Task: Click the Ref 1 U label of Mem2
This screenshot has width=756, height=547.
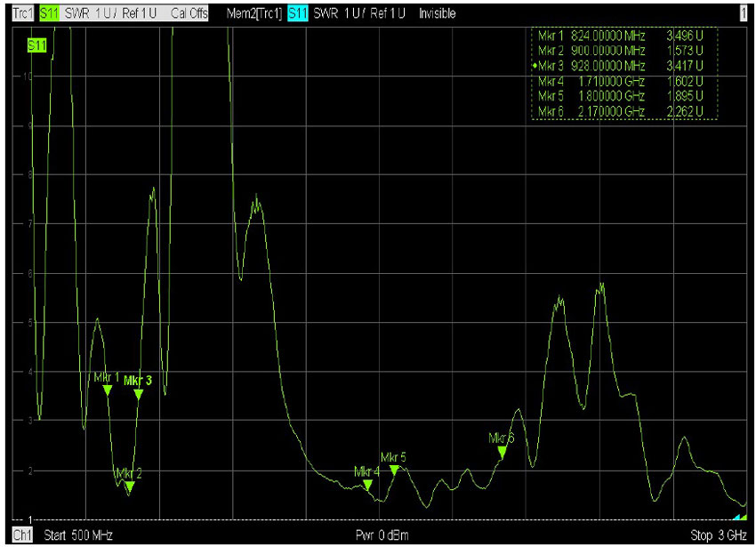Action: [388, 13]
